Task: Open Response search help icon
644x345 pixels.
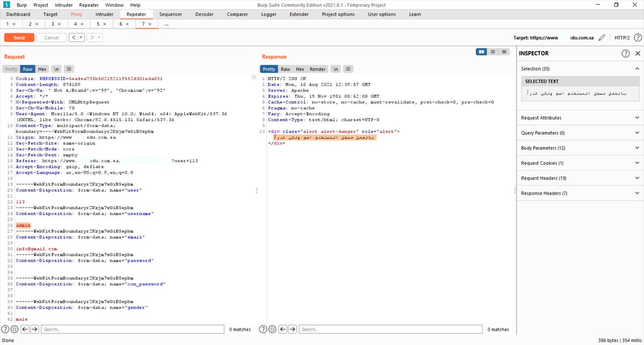Action: [262, 329]
